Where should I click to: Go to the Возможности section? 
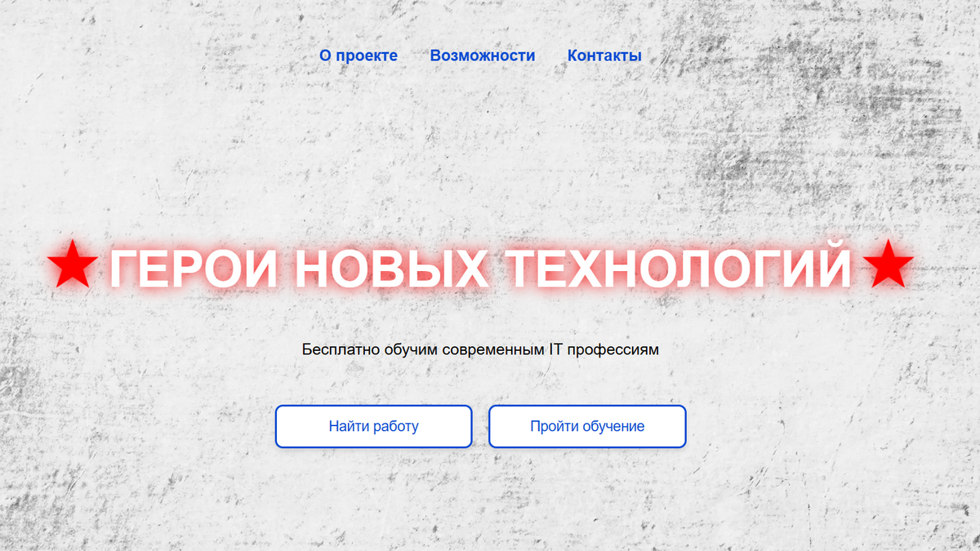click(483, 56)
